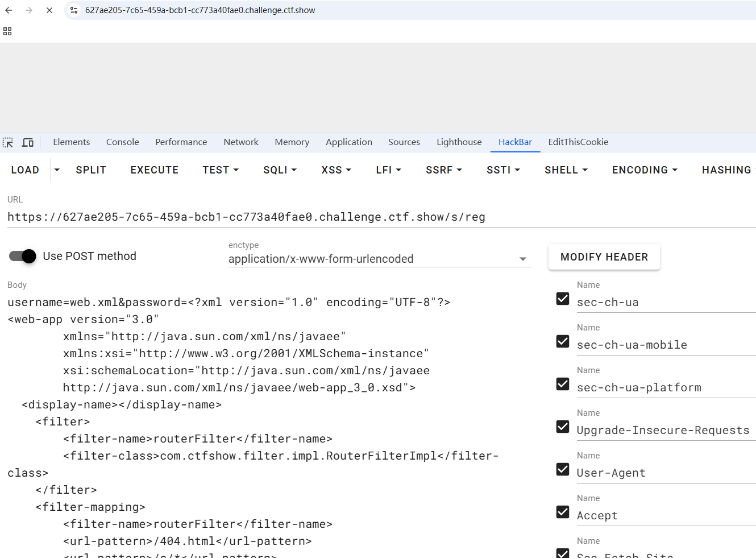
Task: Expand the enctype dropdown
Action: click(522, 259)
